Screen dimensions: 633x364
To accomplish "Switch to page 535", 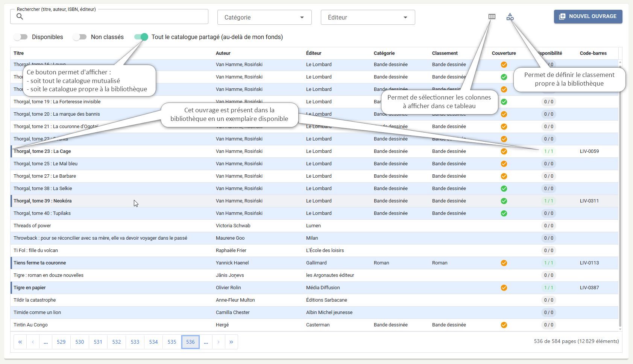I will coord(172,342).
